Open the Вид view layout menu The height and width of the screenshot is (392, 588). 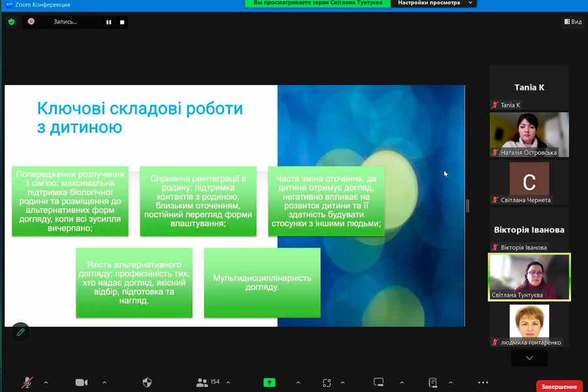pyautogui.click(x=572, y=22)
